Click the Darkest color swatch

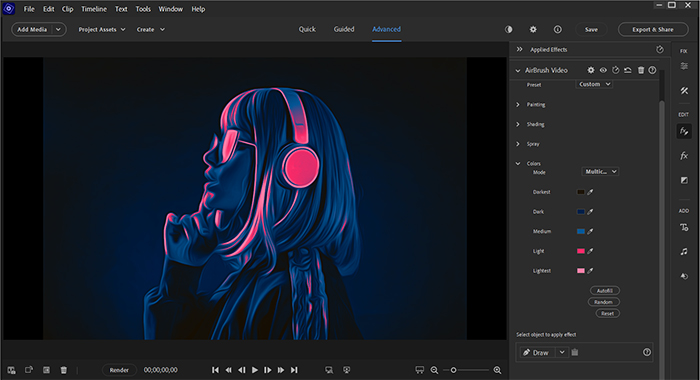pyautogui.click(x=581, y=192)
